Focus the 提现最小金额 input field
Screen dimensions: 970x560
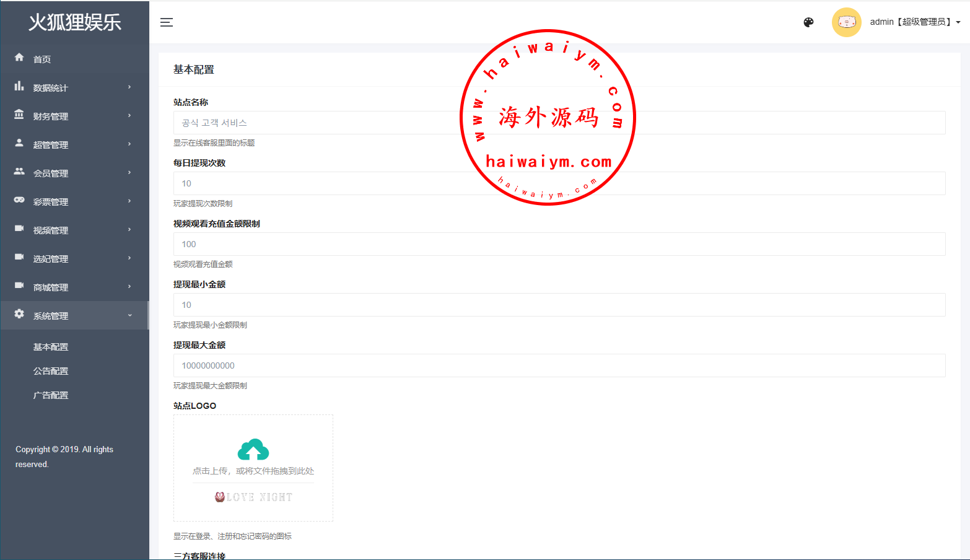pos(559,305)
